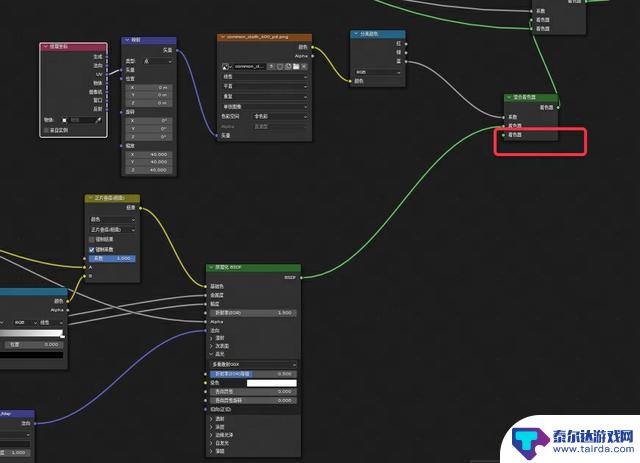
Task: Collapse Principled BSDF node with header arrow
Action: pyautogui.click(x=211, y=267)
